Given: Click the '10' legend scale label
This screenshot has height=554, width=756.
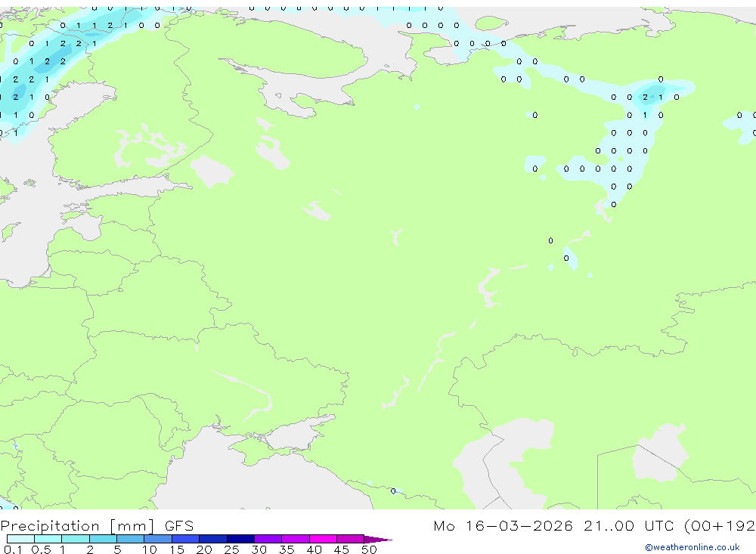Looking at the screenshot, I should pos(150,549).
